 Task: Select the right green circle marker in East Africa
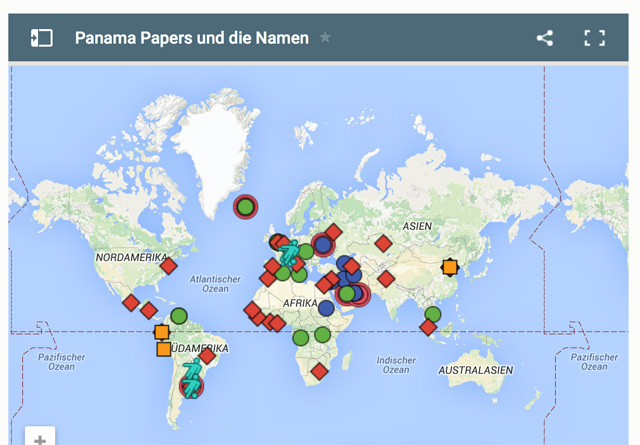click(x=322, y=335)
